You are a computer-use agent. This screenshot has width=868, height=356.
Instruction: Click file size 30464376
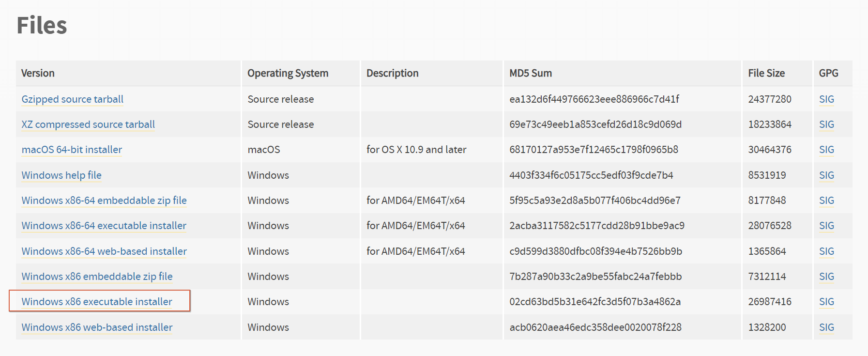point(770,150)
